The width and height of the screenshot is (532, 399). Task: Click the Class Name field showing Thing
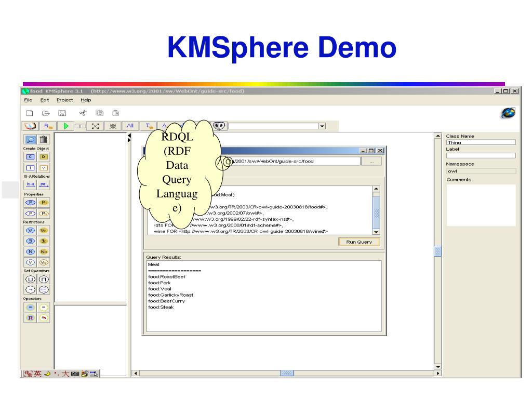click(x=481, y=142)
